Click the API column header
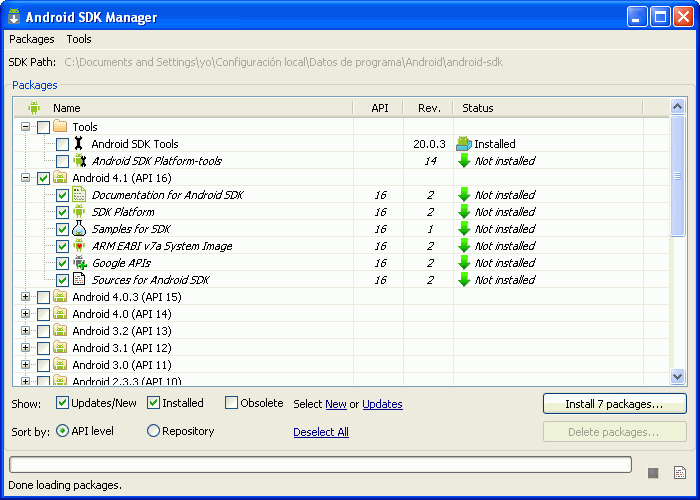Screen dimensions: 700x500 point(379,108)
